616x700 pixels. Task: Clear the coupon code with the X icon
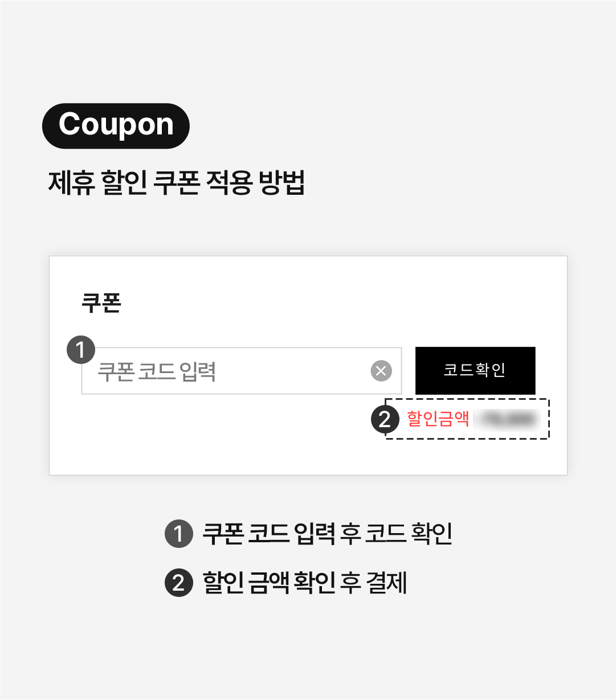(381, 371)
